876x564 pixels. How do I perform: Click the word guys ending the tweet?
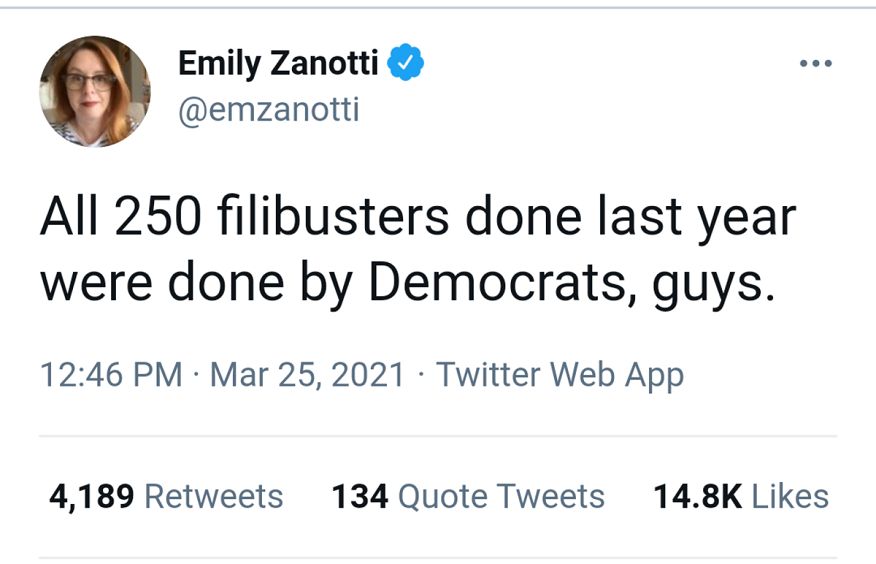coord(717,285)
